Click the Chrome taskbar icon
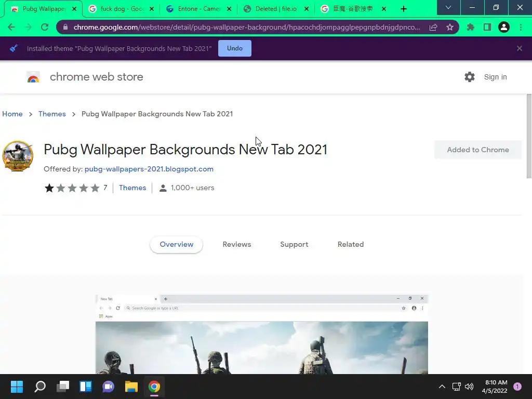 coord(154,387)
